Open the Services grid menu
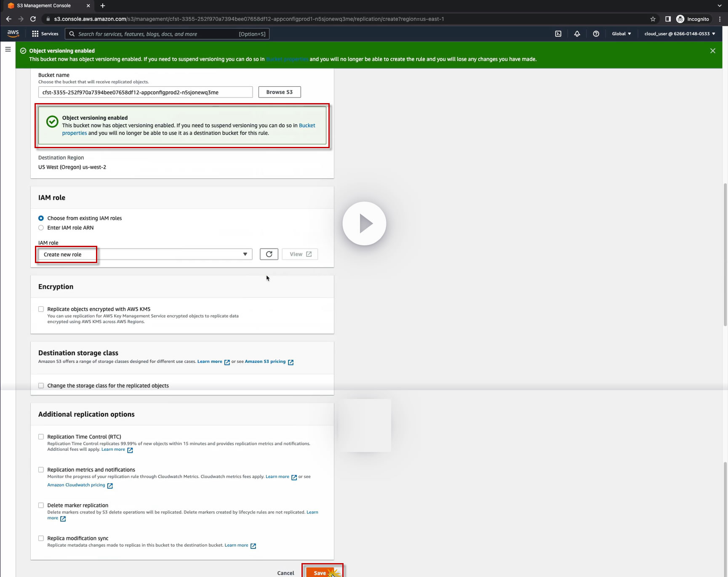This screenshot has width=728, height=577. coord(45,34)
